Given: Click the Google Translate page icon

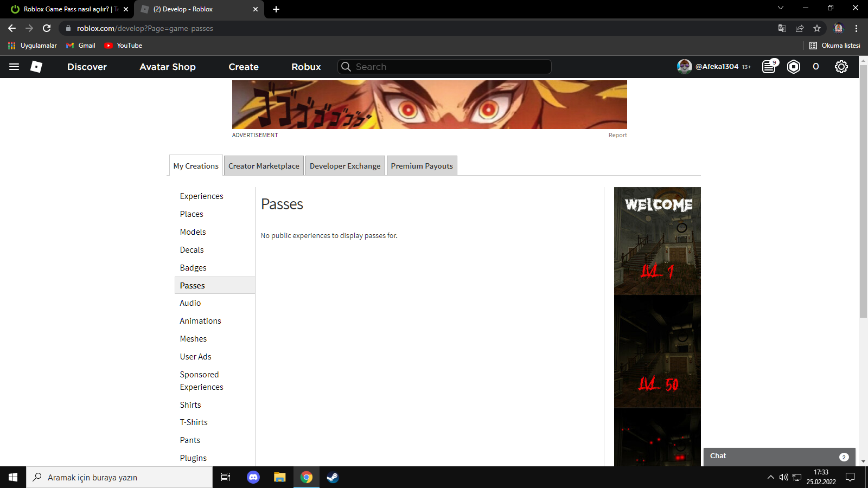Looking at the screenshot, I should (782, 28).
